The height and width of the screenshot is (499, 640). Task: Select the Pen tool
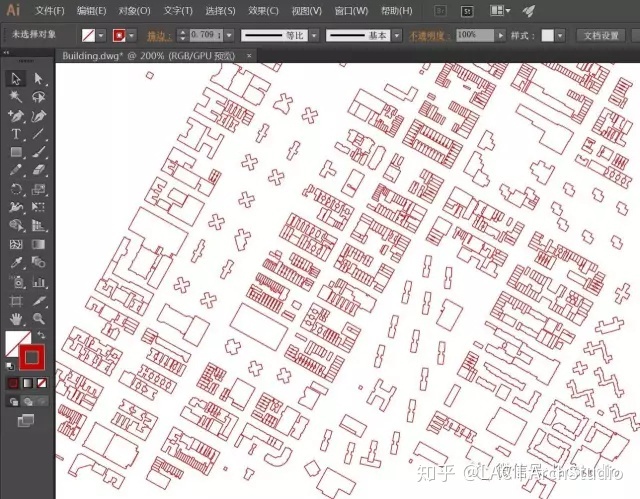16,115
